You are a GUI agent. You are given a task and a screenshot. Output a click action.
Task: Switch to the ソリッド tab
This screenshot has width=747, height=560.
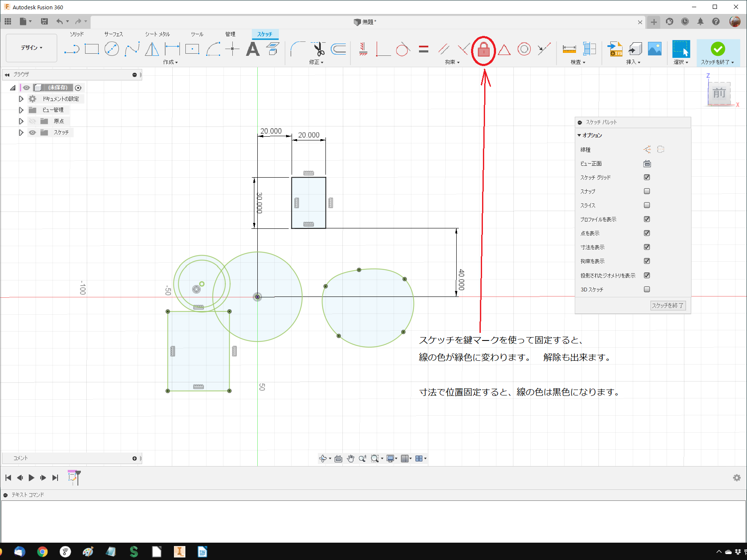(77, 34)
